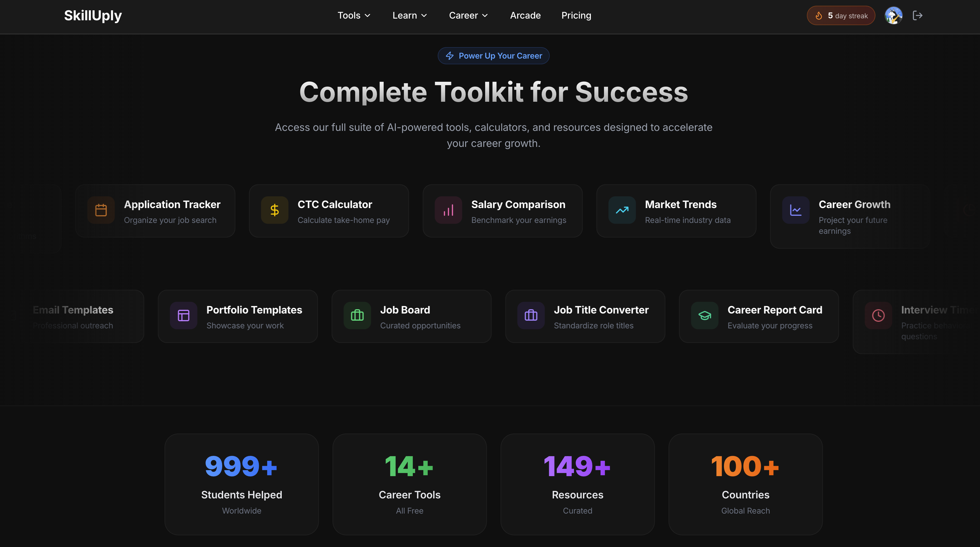Click the 5 day streak indicator

(841, 15)
